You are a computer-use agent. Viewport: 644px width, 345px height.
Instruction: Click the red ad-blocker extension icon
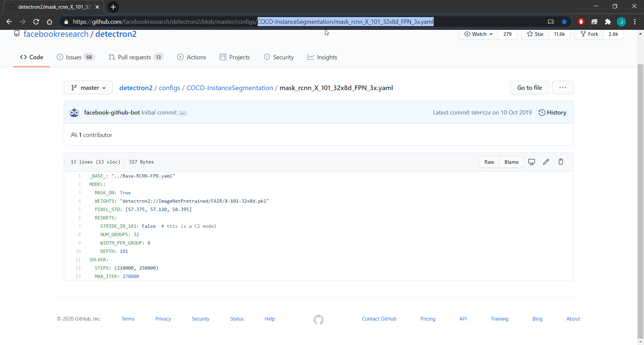(x=581, y=22)
